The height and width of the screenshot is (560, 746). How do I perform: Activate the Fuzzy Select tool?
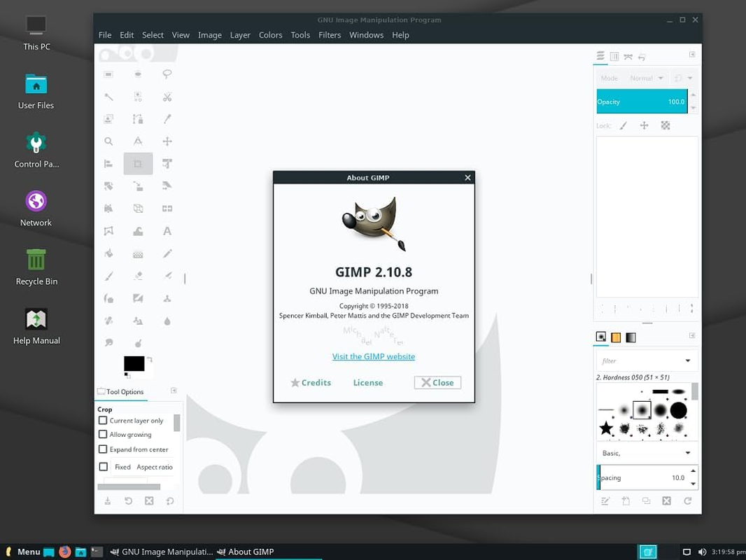click(108, 97)
